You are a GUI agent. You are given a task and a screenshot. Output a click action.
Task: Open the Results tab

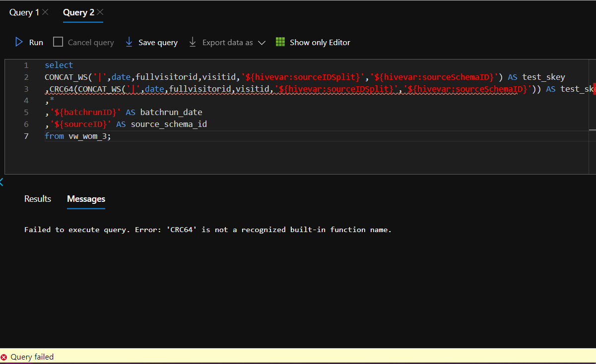tap(38, 199)
